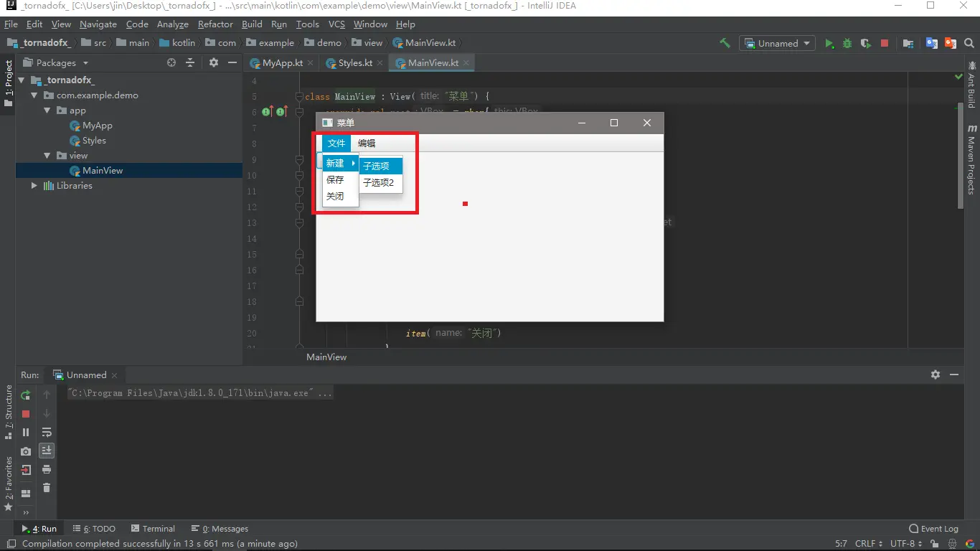Hide the Run panel with minimize dash
The height and width of the screenshot is (551, 980).
[x=954, y=375]
